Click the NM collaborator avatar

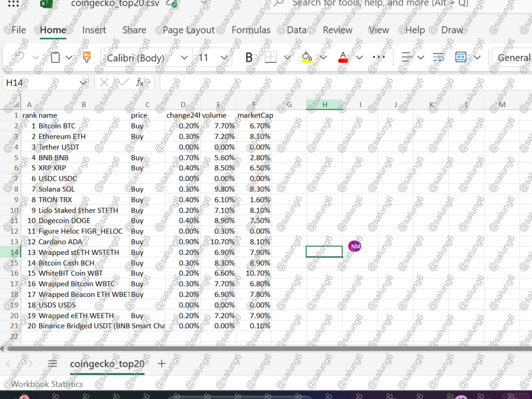(355, 246)
